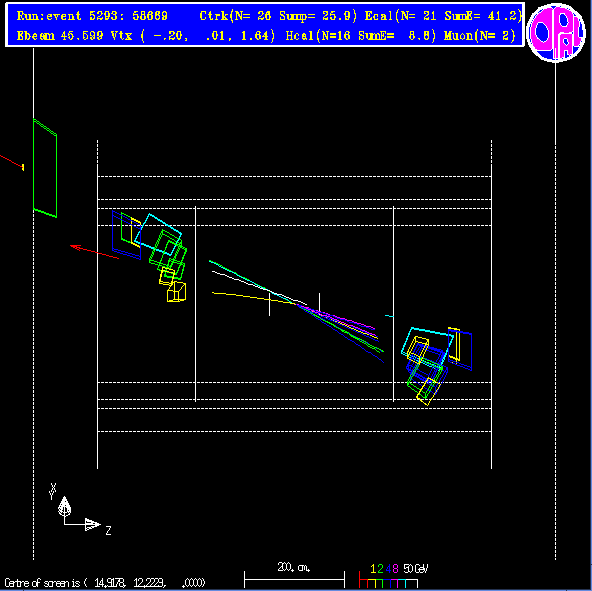Click the large green rectangle at far left
This screenshot has height=591, width=592.
tap(45, 168)
